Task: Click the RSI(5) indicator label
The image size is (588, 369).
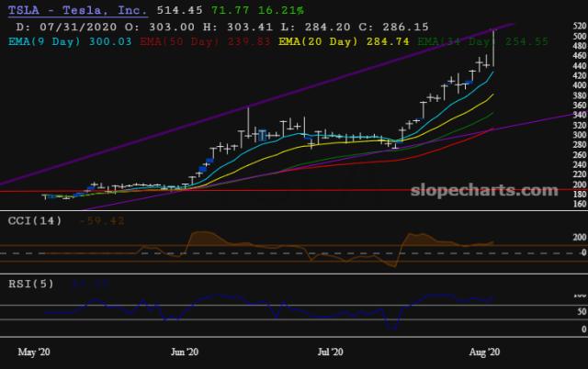Action: click(x=31, y=284)
